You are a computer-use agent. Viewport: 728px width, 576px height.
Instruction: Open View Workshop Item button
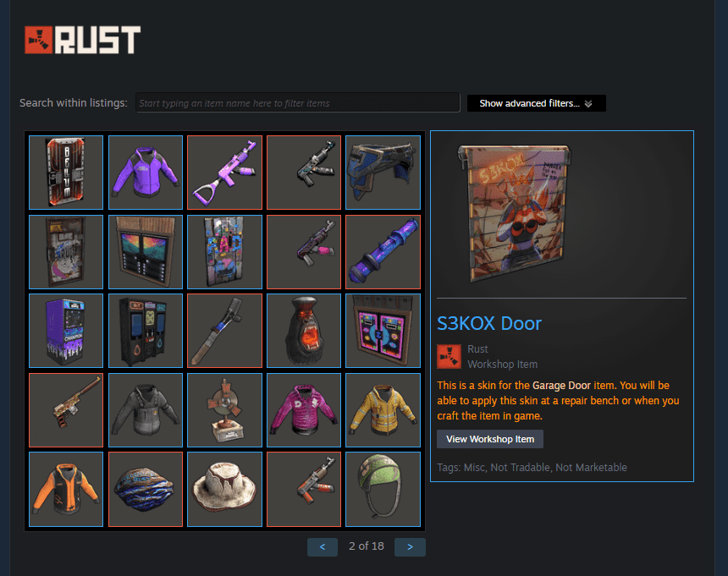click(x=490, y=439)
